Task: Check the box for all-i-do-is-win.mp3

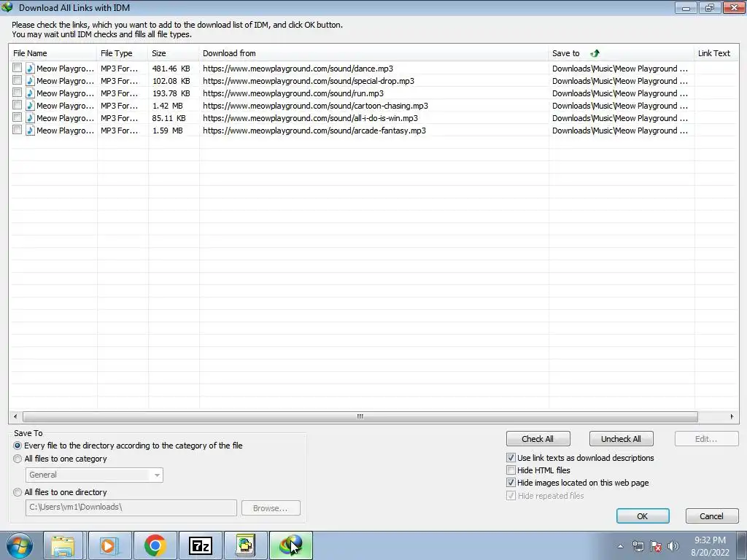Action: tap(18, 117)
